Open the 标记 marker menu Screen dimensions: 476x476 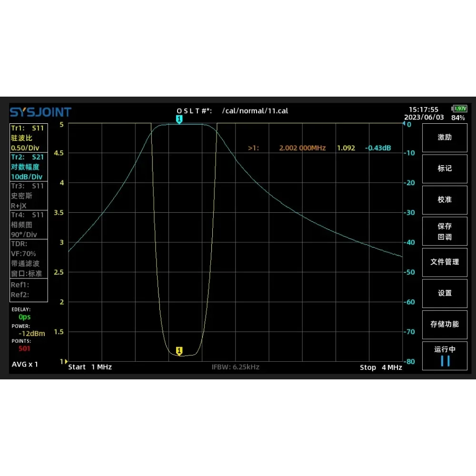[x=445, y=169]
